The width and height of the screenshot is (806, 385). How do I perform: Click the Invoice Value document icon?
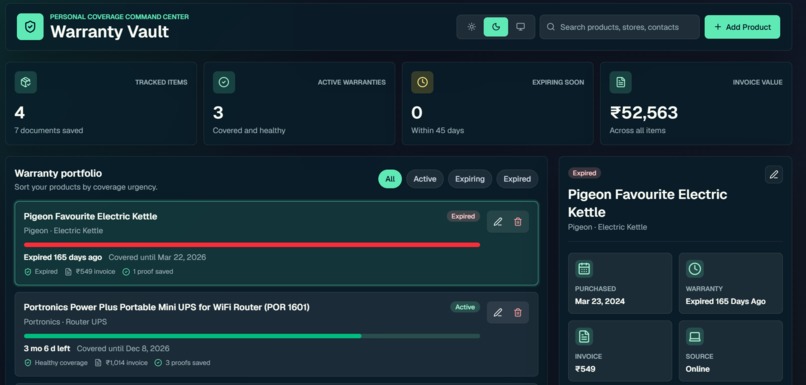[620, 82]
